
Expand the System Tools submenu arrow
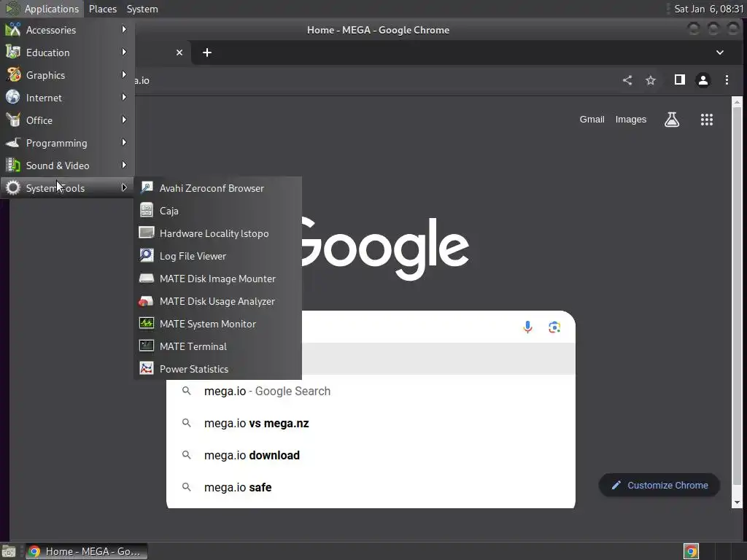(124, 187)
